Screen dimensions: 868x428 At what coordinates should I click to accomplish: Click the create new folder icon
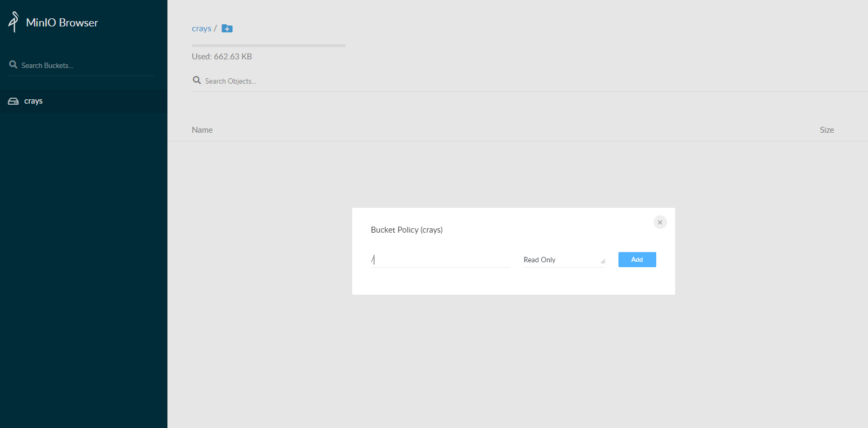[227, 29]
